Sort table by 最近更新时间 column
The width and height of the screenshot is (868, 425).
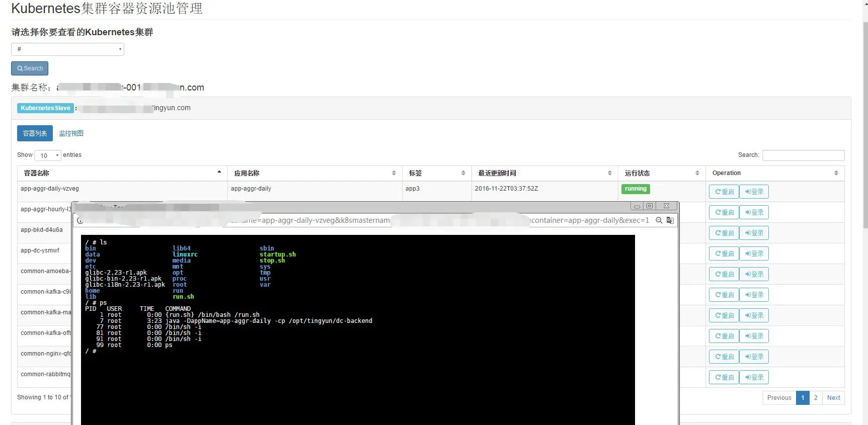544,173
